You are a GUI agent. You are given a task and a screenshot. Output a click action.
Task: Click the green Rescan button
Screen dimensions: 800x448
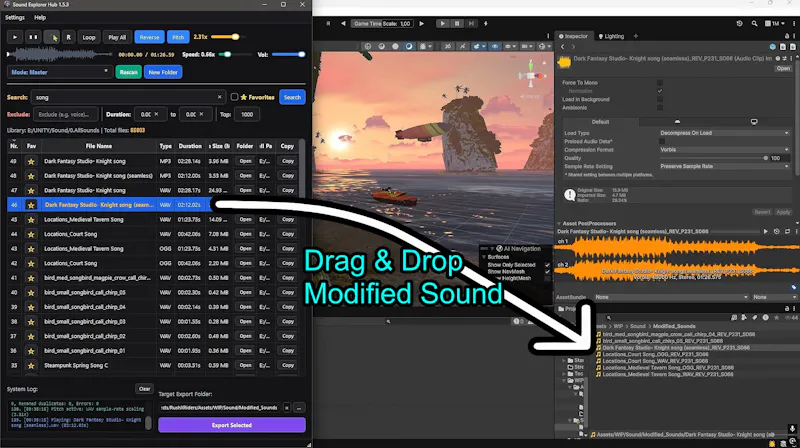tap(128, 72)
